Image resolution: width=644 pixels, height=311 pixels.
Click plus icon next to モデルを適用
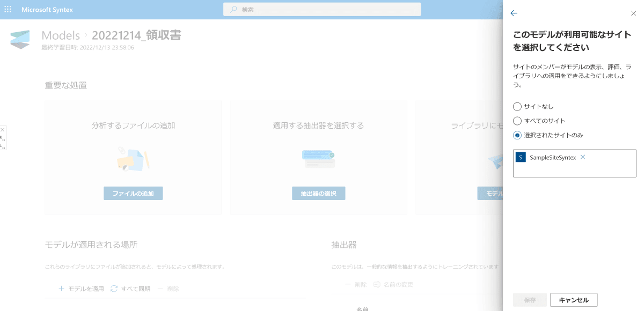pyautogui.click(x=62, y=288)
